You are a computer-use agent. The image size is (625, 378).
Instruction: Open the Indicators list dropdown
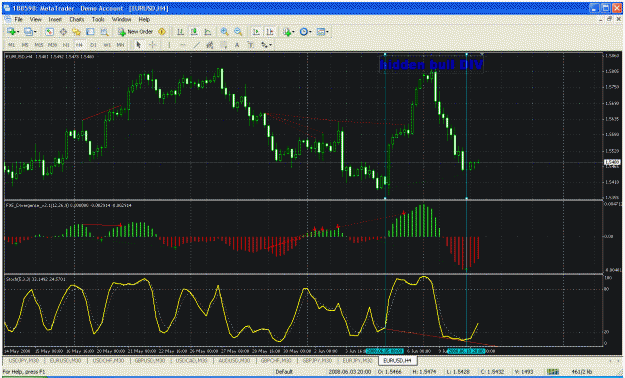click(x=288, y=32)
